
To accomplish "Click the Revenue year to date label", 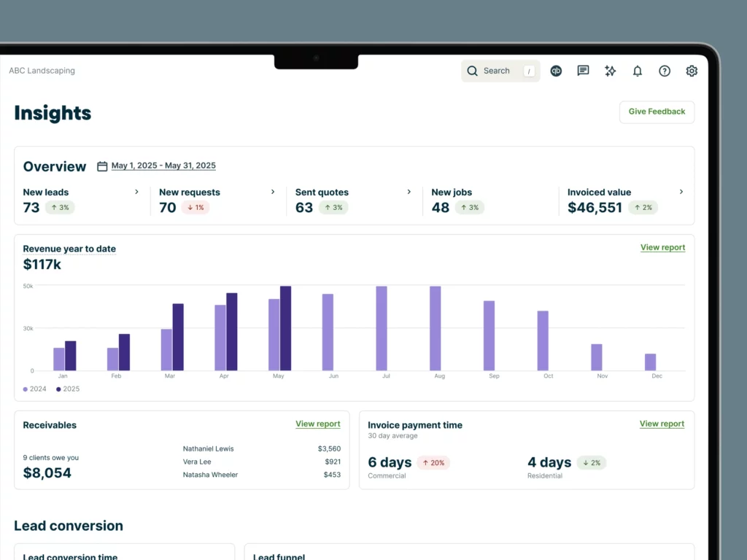I will (x=69, y=249).
